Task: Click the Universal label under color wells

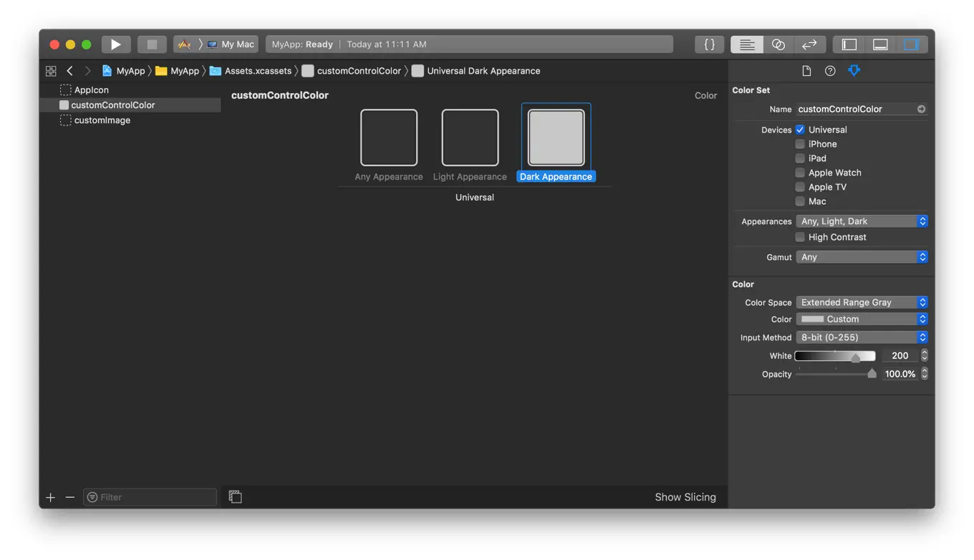Action: [475, 197]
